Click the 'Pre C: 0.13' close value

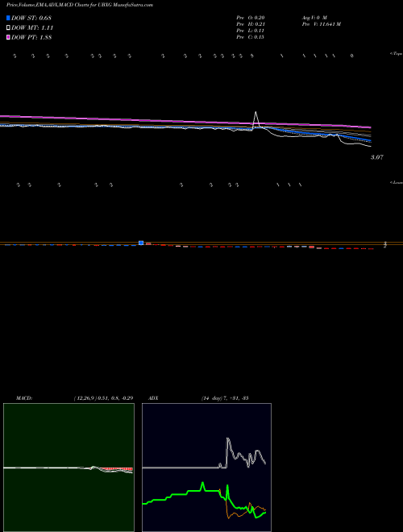(251, 37)
